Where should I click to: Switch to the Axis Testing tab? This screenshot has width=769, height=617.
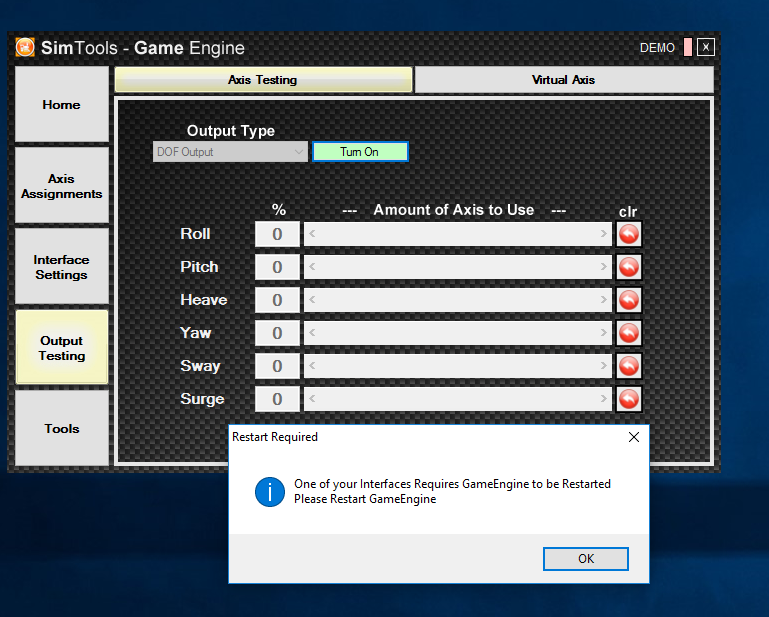pyautogui.click(x=263, y=79)
